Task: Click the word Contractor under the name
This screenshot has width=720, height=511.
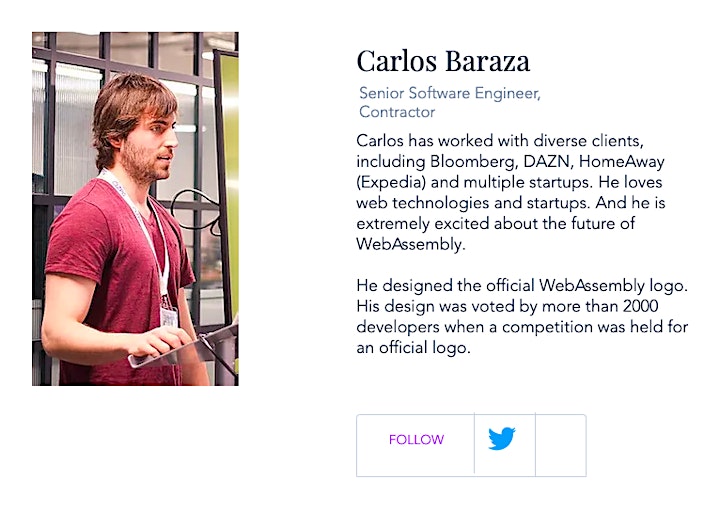Action: (397, 112)
